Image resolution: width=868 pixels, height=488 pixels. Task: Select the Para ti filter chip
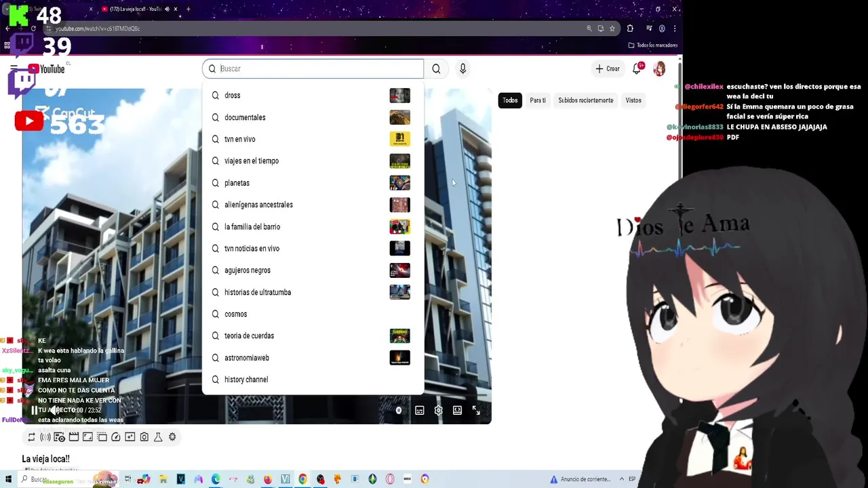click(538, 100)
